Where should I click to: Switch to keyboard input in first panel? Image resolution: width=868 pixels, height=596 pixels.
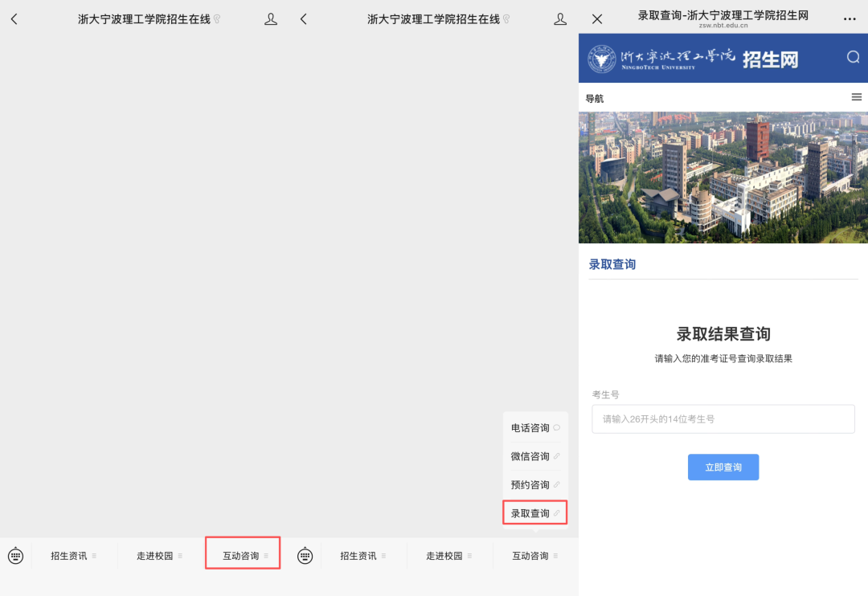(15, 556)
